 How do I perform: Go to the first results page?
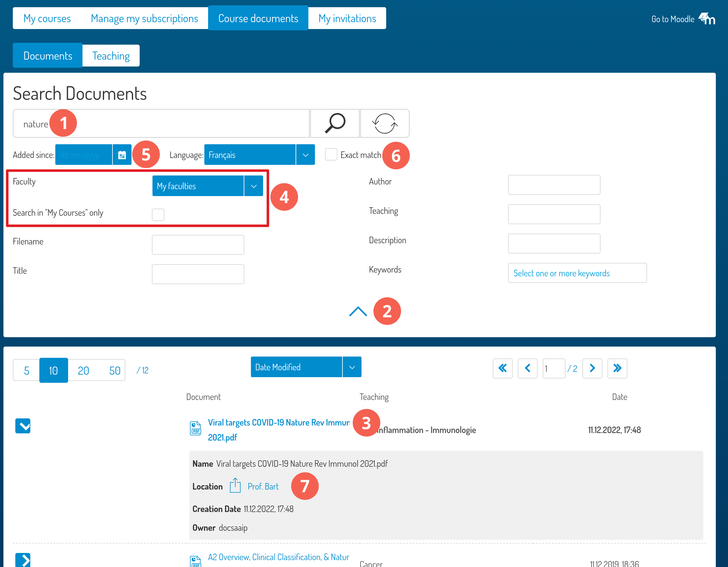click(502, 368)
